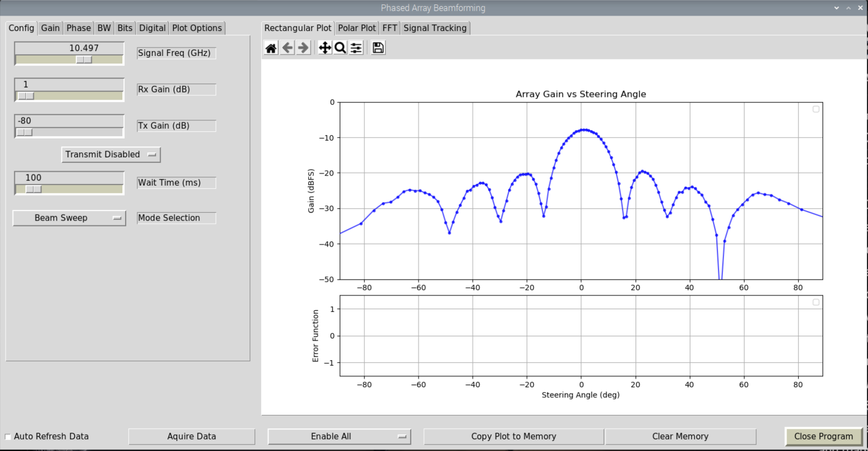This screenshot has width=868, height=451.
Task: Click the Clear Memory button
Action: pos(680,437)
